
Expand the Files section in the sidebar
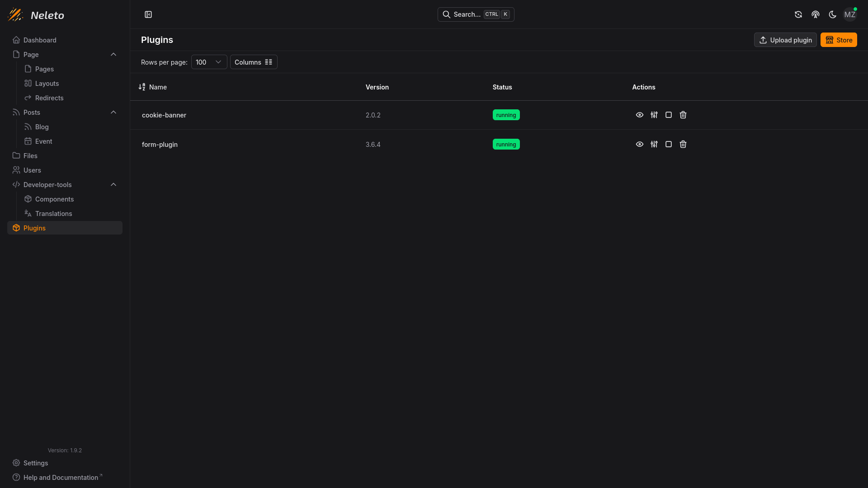point(30,155)
